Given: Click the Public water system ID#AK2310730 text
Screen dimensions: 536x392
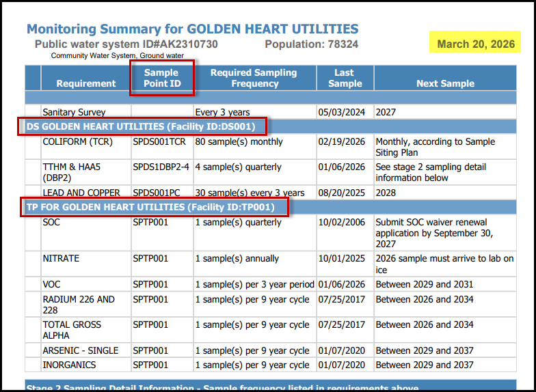Looking at the screenshot, I should (126, 44).
